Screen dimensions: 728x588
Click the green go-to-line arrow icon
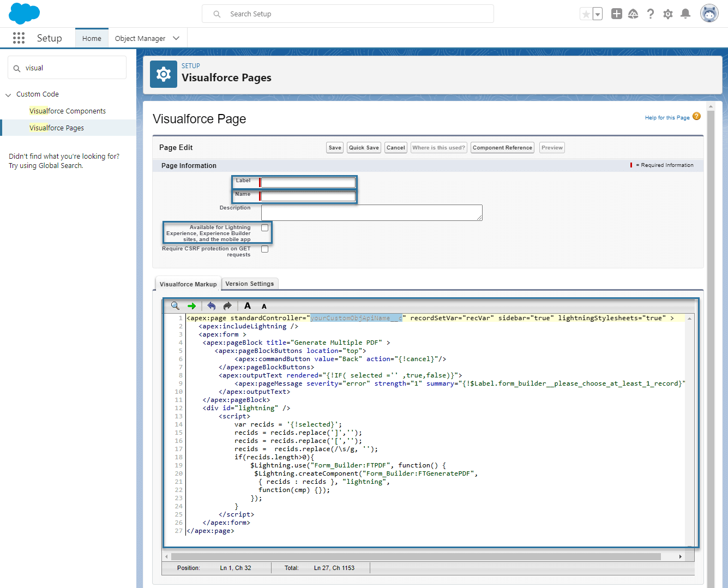click(192, 305)
